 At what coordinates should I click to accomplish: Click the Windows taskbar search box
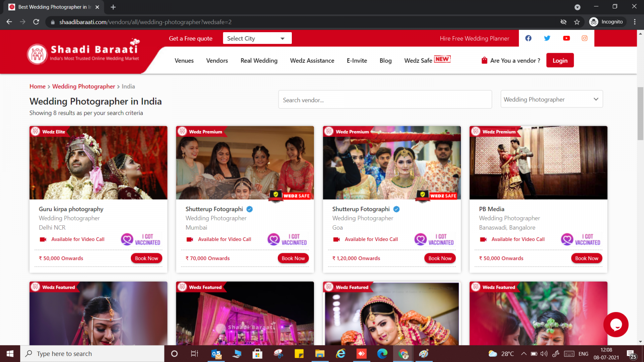[x=93, y=354]
